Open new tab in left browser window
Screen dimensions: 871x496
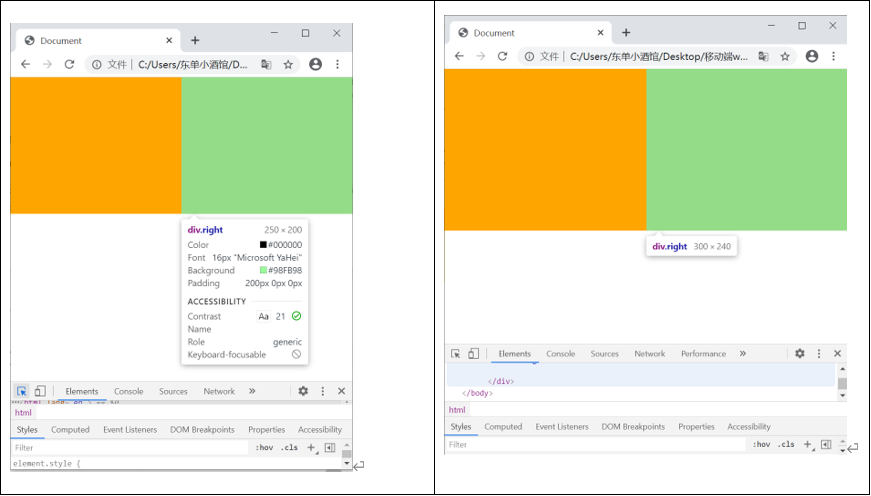click(x=195, y=41)
